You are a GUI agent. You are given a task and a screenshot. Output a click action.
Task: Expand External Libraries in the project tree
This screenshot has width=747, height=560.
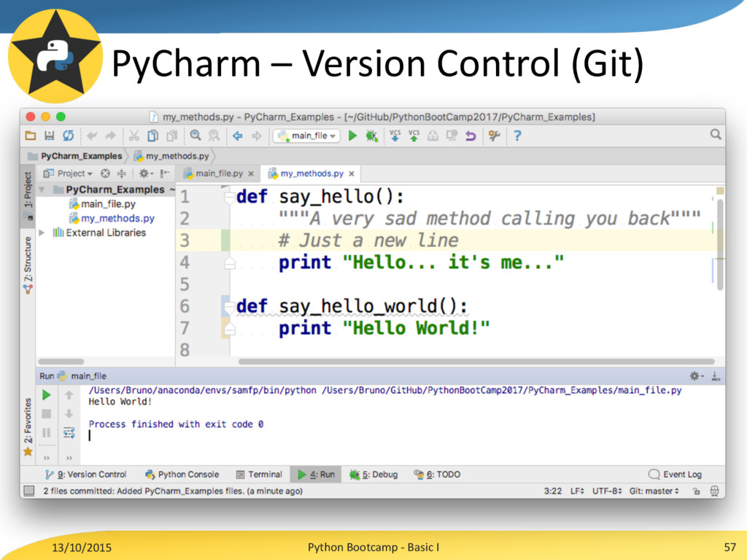(42, 233)
